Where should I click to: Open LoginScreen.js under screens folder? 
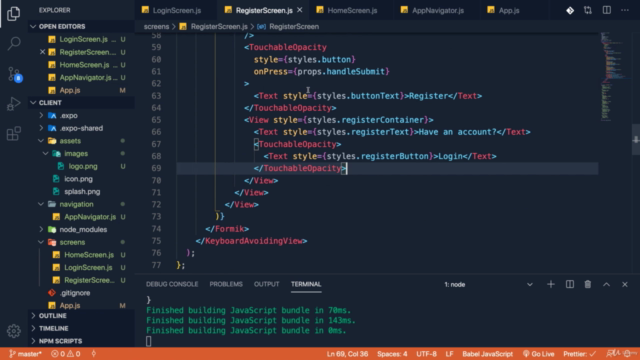82,267
